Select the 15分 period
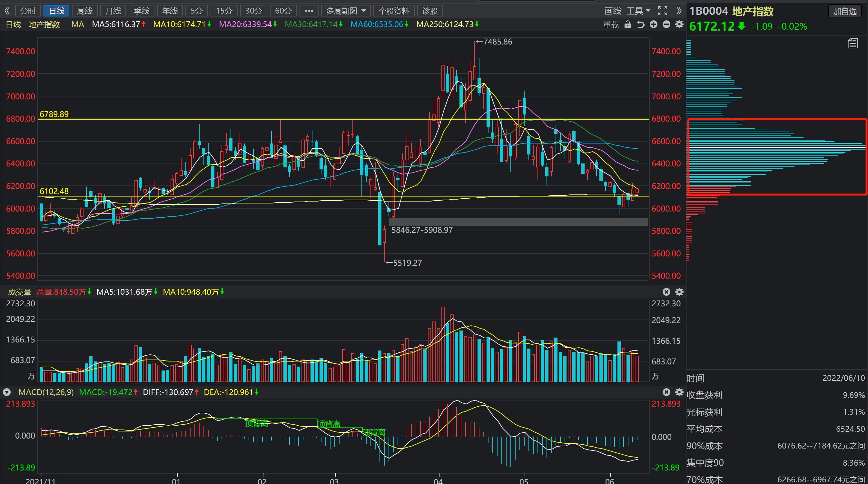Screen dimensions: 868x484 click(224, 11)
